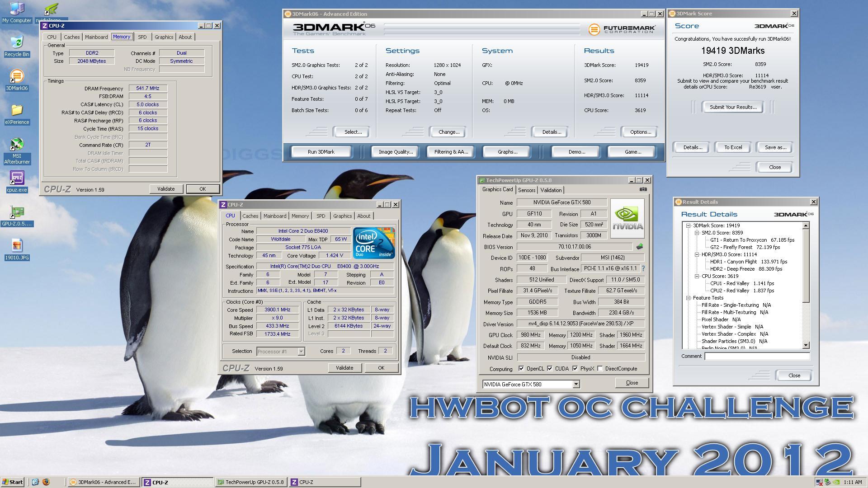Click the Firefox quick launch icon

click(x=46, y=482)
